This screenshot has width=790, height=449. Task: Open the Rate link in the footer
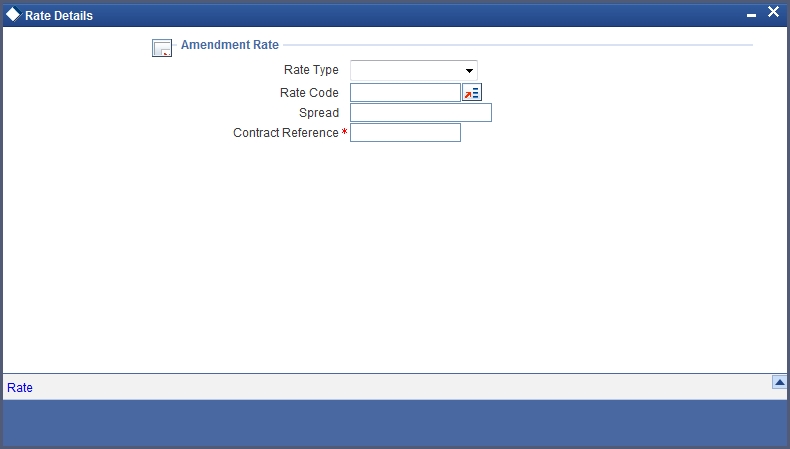click(x=20, y=388)
